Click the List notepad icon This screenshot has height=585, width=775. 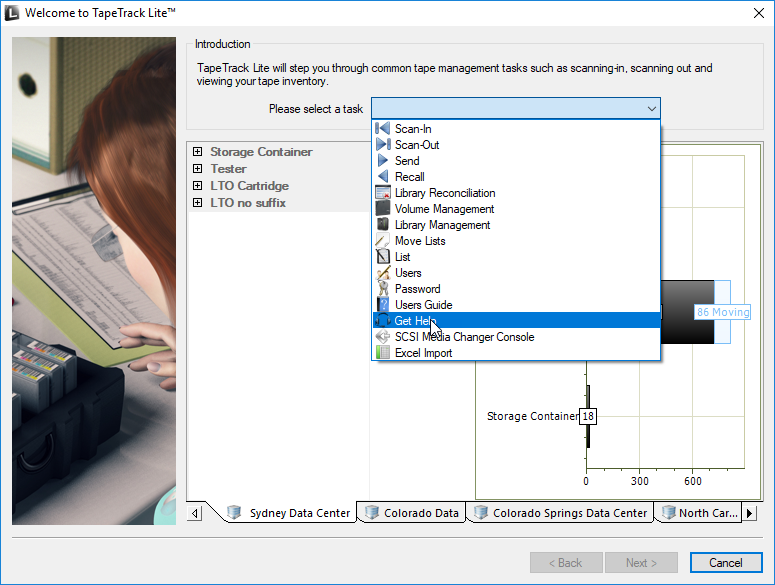coord(383,256)
